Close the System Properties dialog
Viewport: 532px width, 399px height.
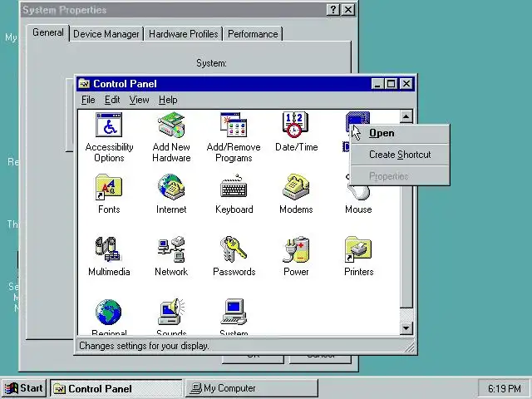point(348,9)
